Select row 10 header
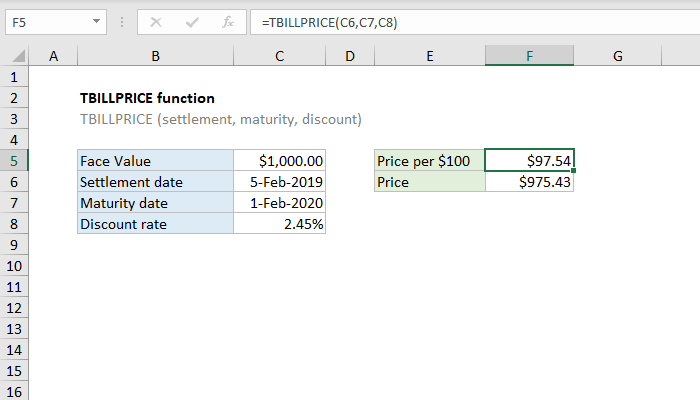The height and width of the screenshot is (400, 700). [14, 266]
